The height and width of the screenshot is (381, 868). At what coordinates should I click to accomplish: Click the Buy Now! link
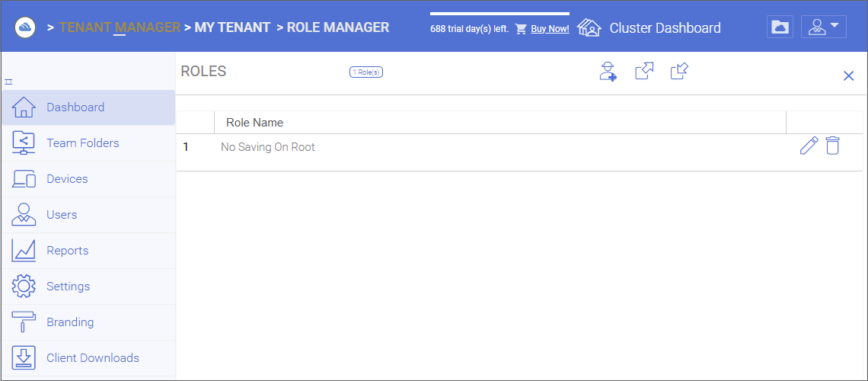tap(550, 29)
